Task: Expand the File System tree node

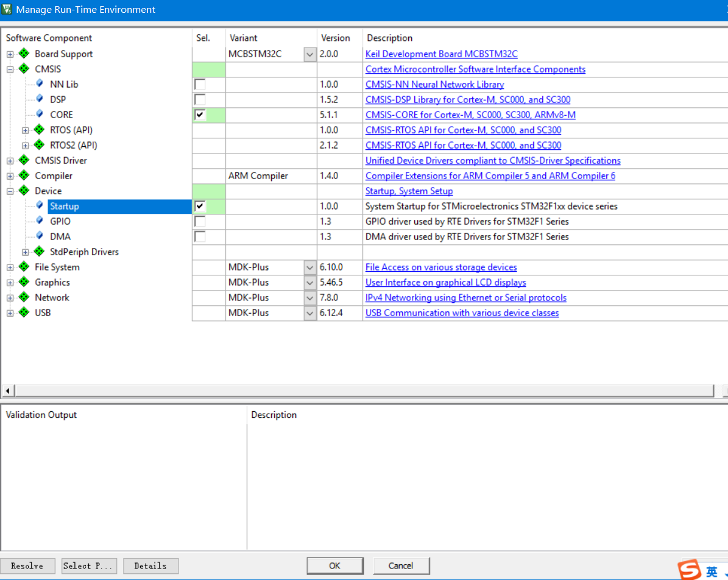Action: click(10, 267)
